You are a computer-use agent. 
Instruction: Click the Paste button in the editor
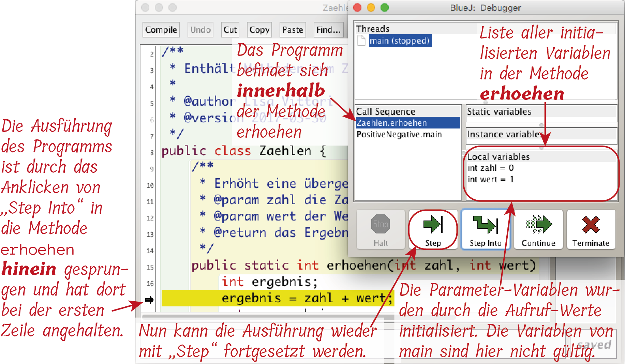pyautogui.click(x=293, y=30)
